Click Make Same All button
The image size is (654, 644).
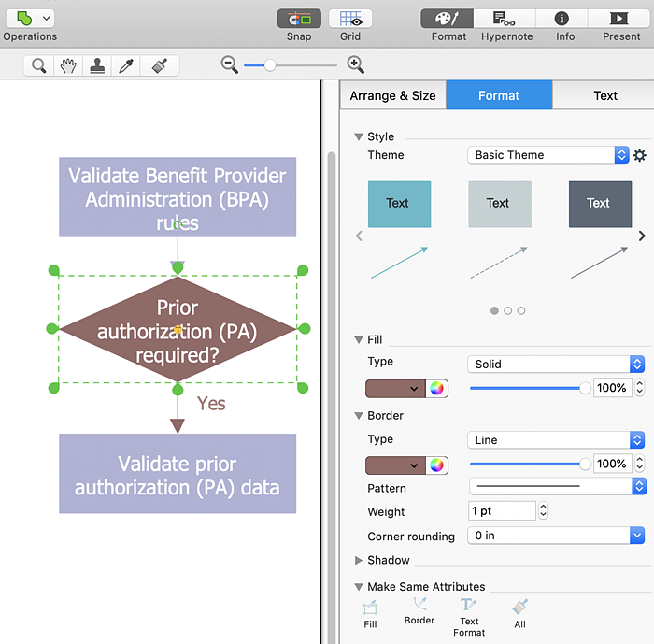[x=519, y=614]
